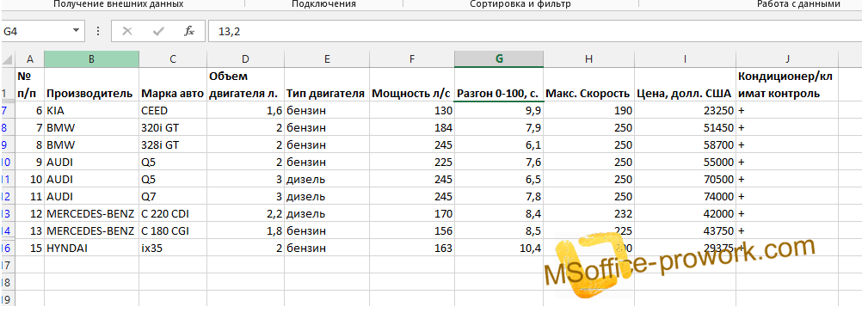The height and width of the screenshot is (313, 868).
Task: Select the price cell 42000
Action: tap(685, 213)
